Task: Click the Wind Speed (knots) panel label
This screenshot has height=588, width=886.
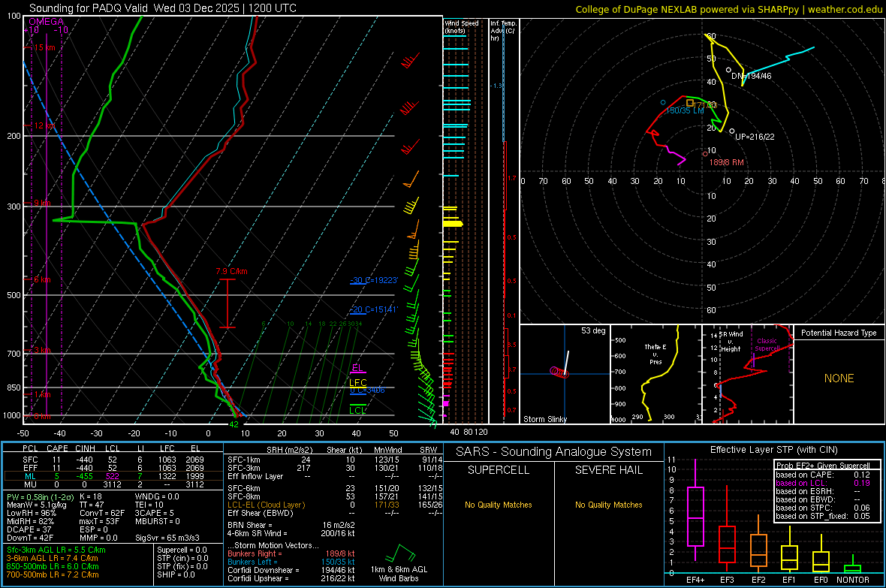Action: tap(462, 26)
